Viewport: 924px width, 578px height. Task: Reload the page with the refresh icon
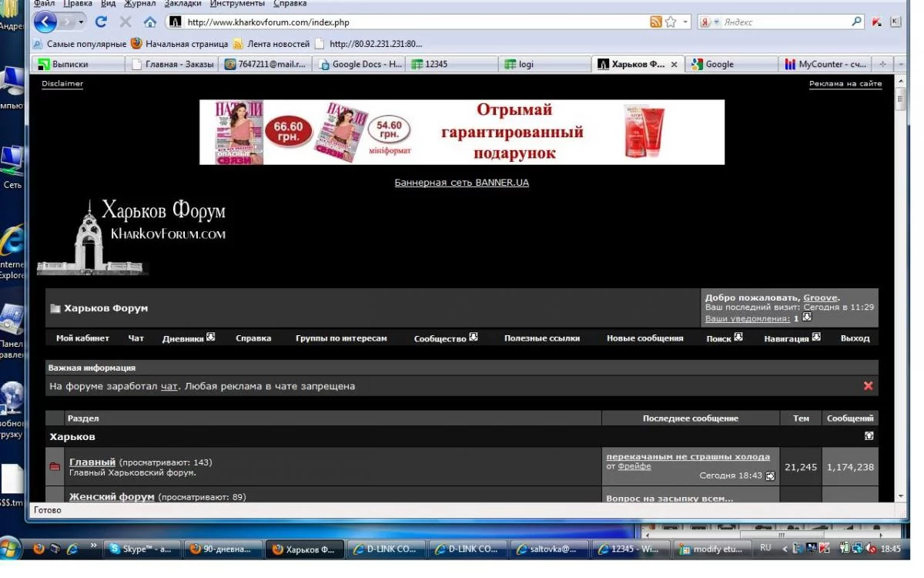click(x=100, y=22)
